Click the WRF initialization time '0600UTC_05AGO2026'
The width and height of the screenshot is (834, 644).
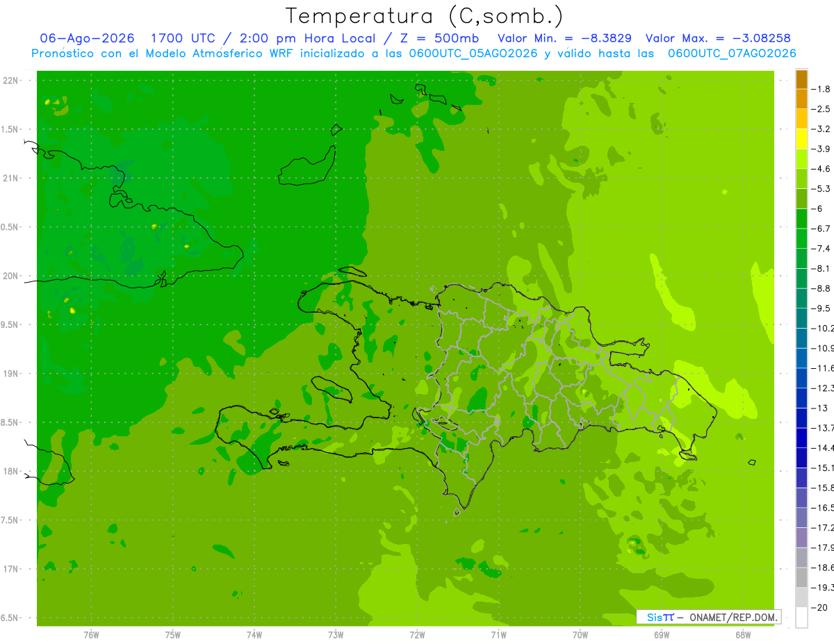pos(472,53)
